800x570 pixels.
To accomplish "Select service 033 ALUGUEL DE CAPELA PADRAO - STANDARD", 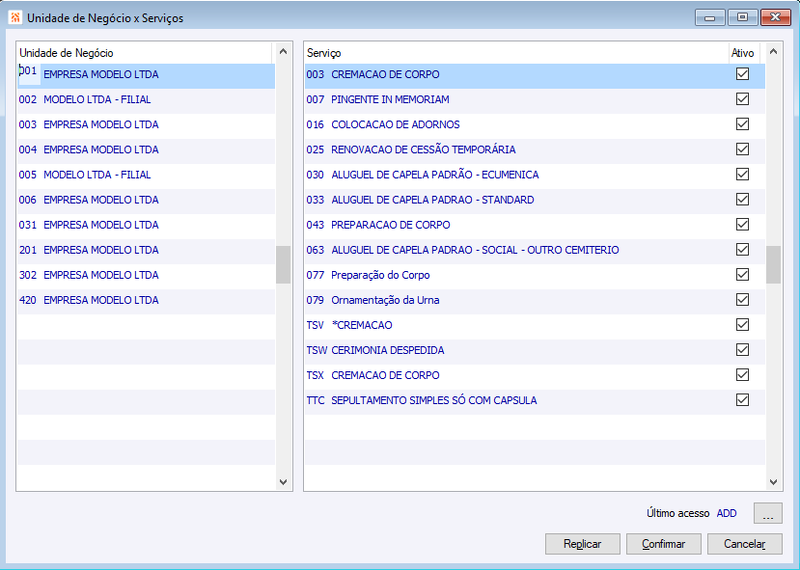I will (x=535, y=201).
